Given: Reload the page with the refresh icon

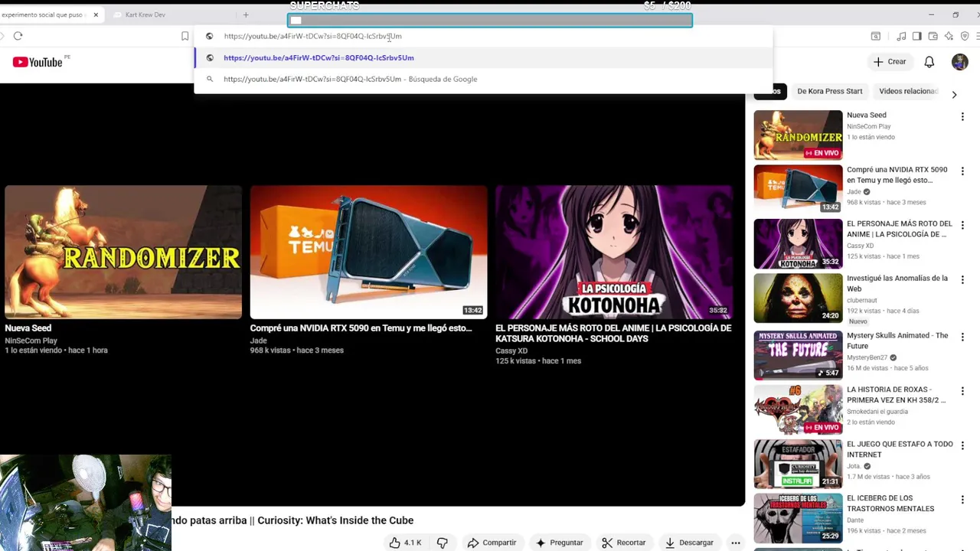Looking at the screenshot, I should [18, 36].
